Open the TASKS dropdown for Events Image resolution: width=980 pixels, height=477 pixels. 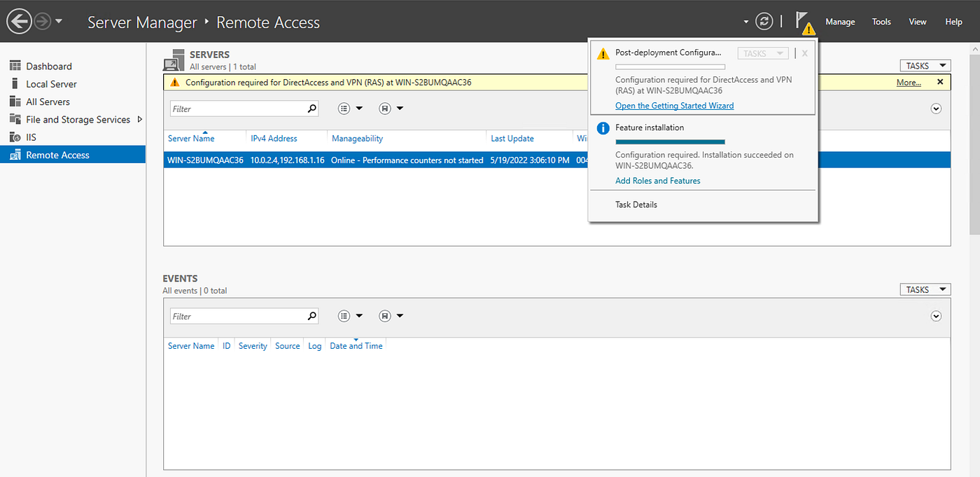click(x=925, y=289)
